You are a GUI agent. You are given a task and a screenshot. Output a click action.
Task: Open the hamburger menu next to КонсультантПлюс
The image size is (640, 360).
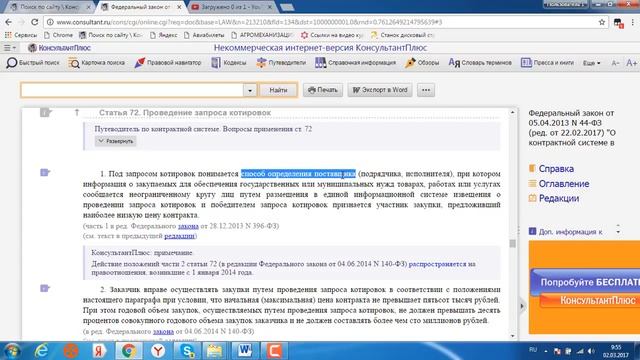click(9, 48)
